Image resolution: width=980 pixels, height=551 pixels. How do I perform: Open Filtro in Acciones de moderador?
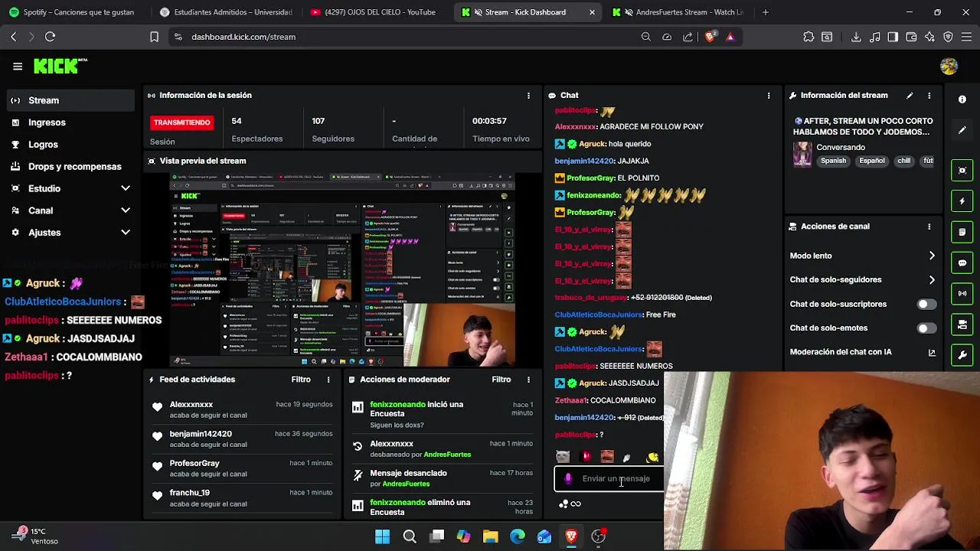(501, 380)
